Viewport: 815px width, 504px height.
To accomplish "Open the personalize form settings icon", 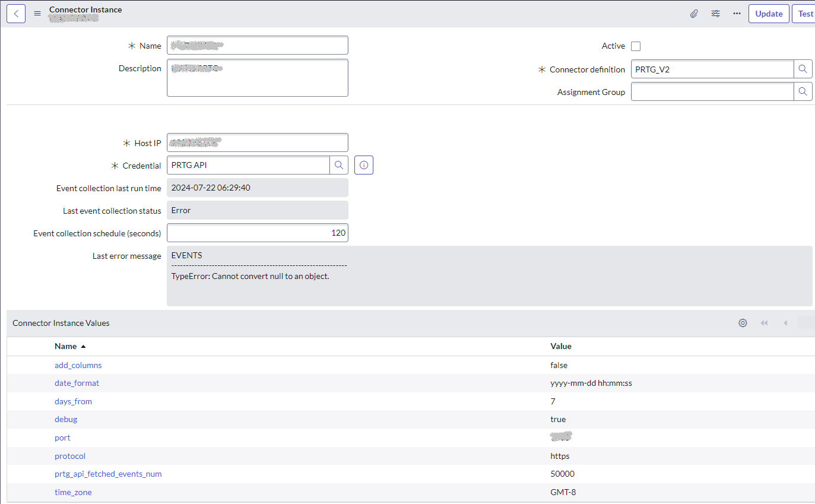I will (x=715, y=14).
